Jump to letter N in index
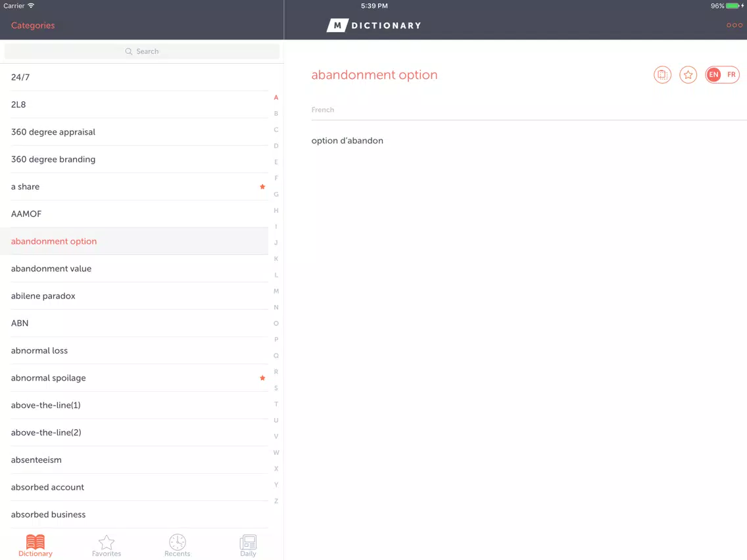This screenshot has height=560, width=747. pyautogui.click(x=276, y=307)
